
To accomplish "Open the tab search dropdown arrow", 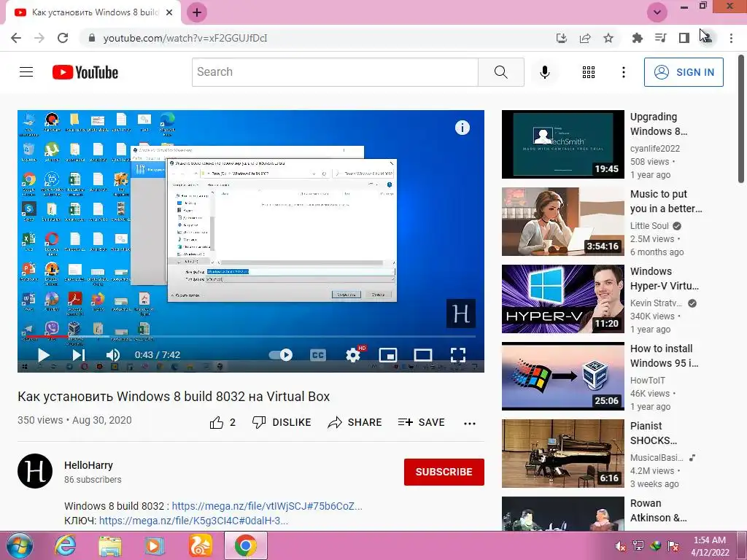I will tap(657, 12).
